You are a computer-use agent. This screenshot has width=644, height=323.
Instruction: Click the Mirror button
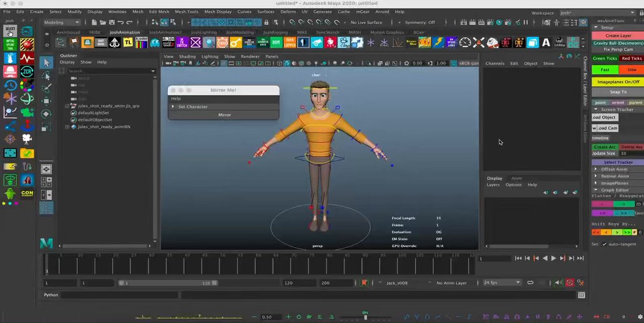click(223, 115)
